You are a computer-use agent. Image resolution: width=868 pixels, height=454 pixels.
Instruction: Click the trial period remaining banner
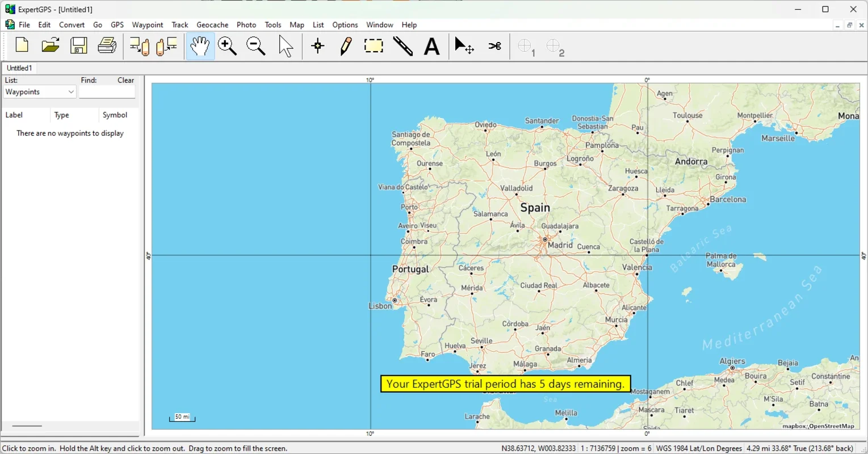tap(505, 384)
